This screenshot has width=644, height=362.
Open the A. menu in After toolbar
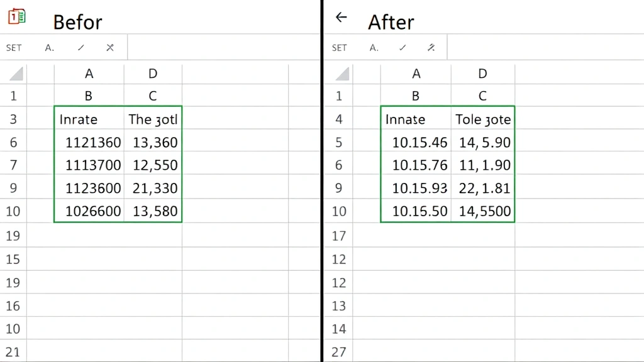[374, 48]
